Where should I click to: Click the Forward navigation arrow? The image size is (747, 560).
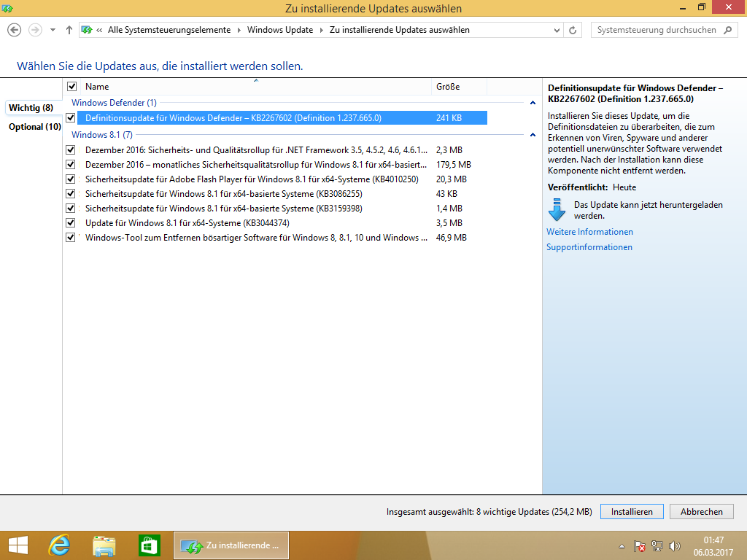(35, 30)
